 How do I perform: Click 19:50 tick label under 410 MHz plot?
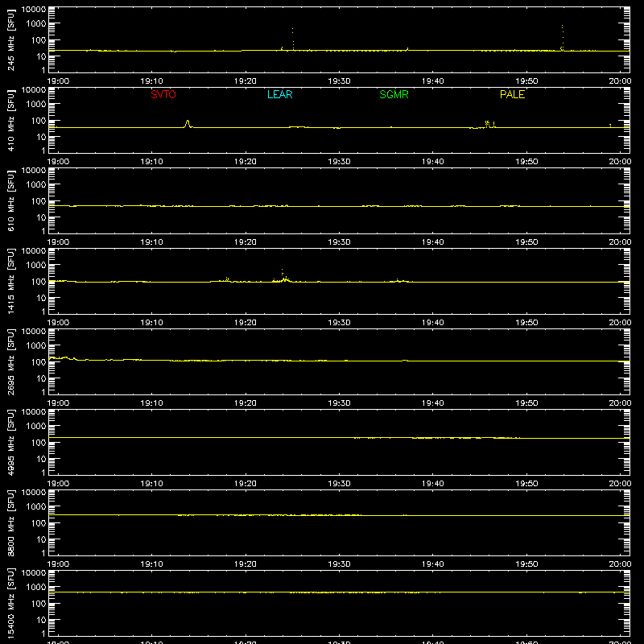[526, 162]
